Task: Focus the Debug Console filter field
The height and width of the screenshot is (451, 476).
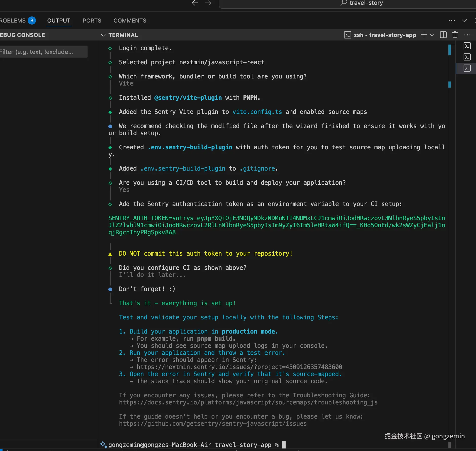Action: [x=43, y=52]
